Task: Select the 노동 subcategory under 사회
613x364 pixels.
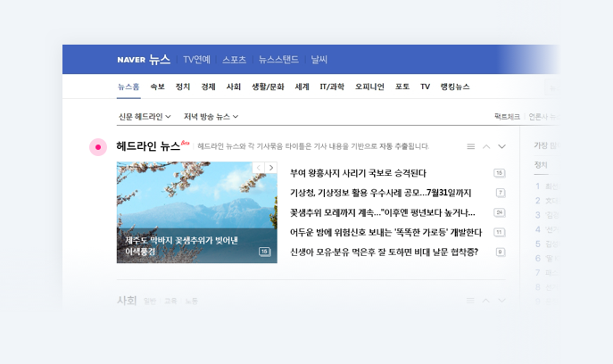Action: [x=191, y=301]
